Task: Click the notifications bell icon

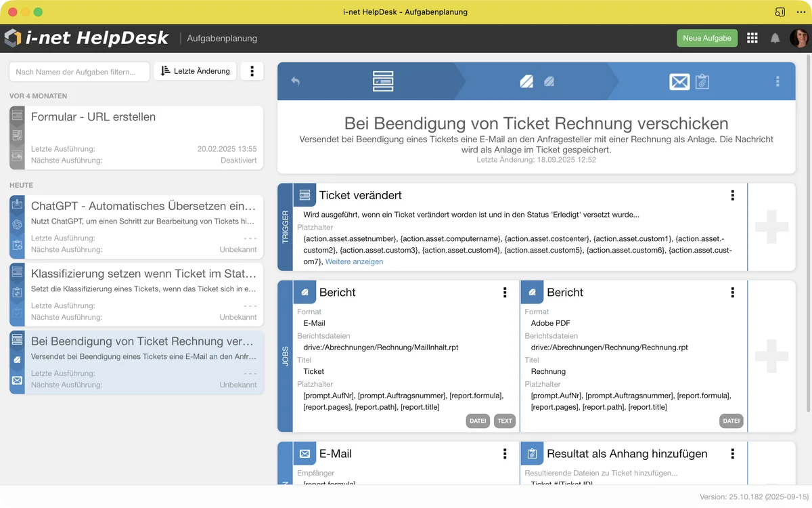Action: [x=775, y=38]
